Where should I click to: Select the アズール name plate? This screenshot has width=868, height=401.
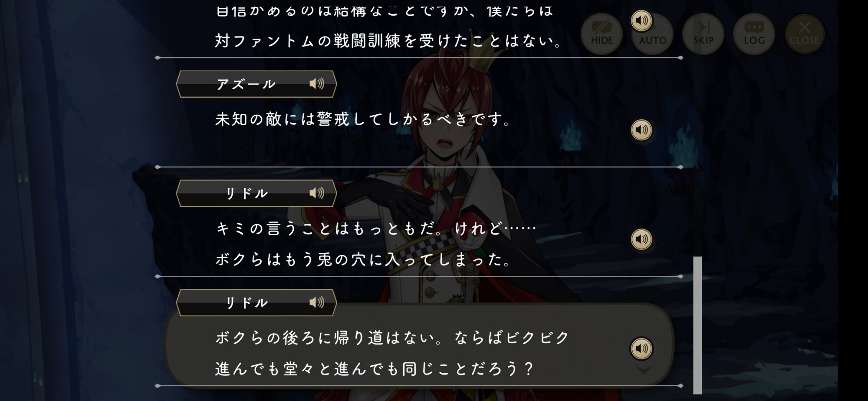tap(256, 84)
